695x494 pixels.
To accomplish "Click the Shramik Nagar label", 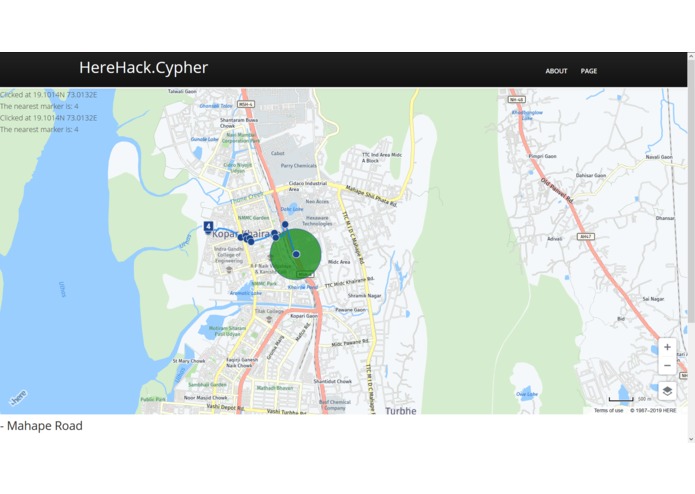I will (x=364, y=296).
